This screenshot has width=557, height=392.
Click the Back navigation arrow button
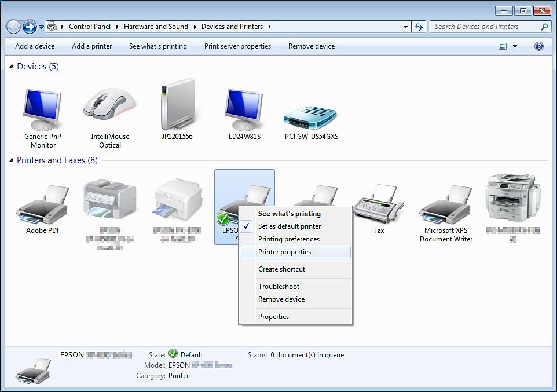tap(13, 27)
